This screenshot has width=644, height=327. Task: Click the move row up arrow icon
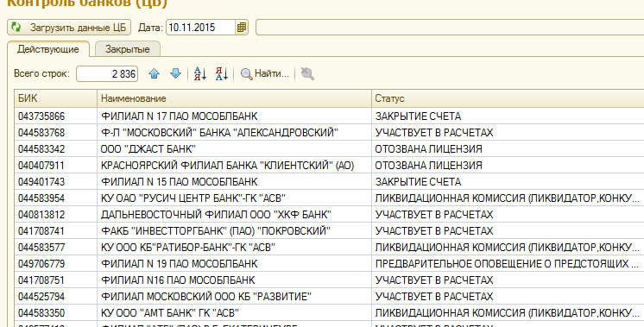point(154,74)
